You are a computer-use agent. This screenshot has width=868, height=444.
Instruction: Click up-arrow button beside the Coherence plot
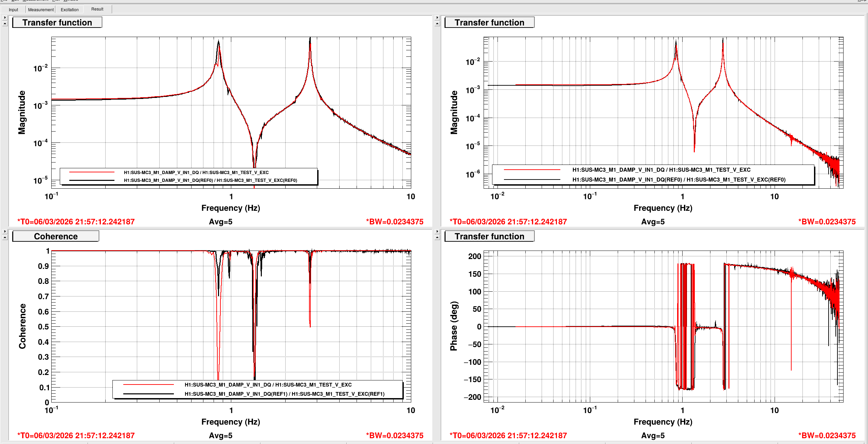pos(5,237)
